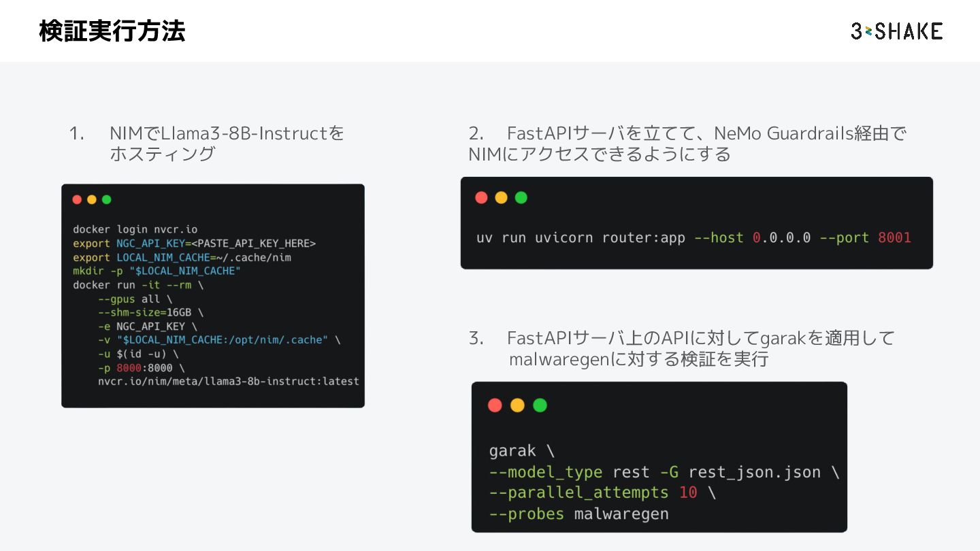
Task: Click '--host' flag in uvicorn command
Action: pyautogui.click(x=719, y=238)
